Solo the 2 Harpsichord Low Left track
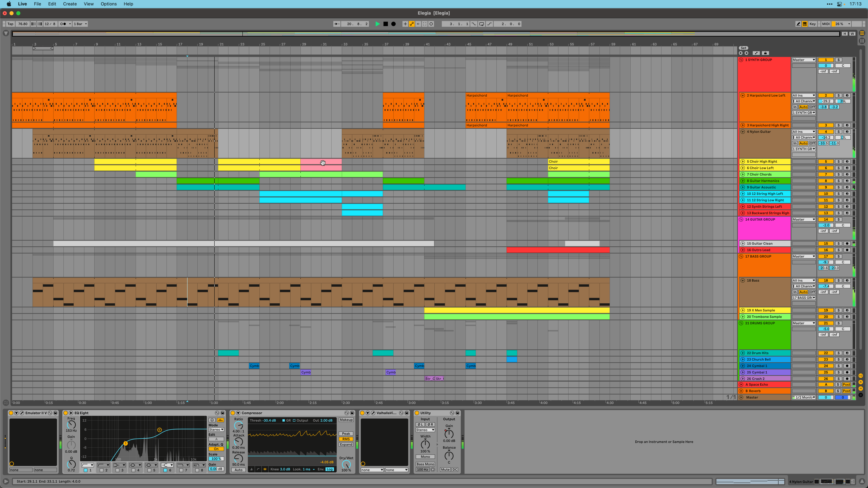This screenshot has width=868, height=488. [839, 95]
